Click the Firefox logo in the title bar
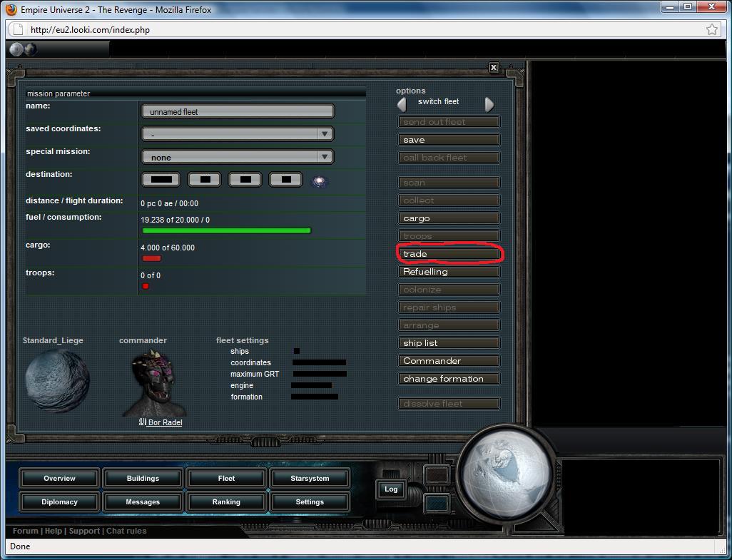Screen dimensions: 732x560 click(x=11, y=9)
